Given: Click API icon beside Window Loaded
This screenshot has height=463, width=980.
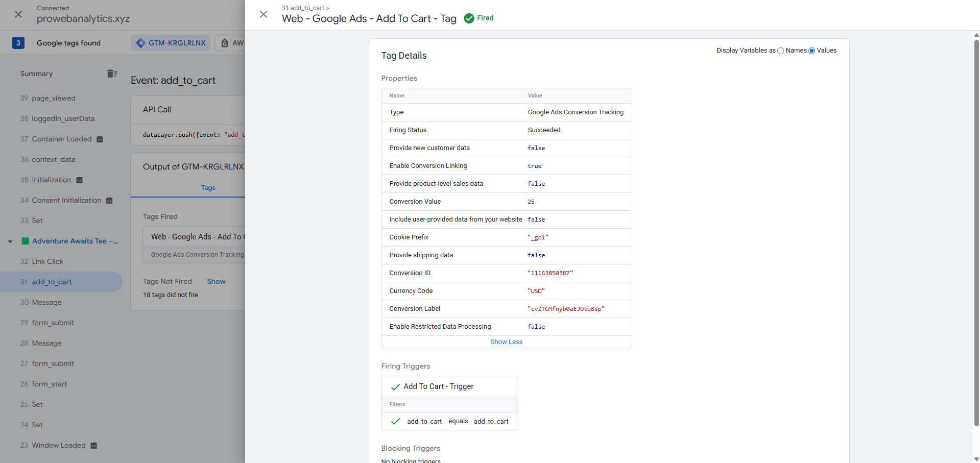Looking at the screenshot, I should point(94,446).
